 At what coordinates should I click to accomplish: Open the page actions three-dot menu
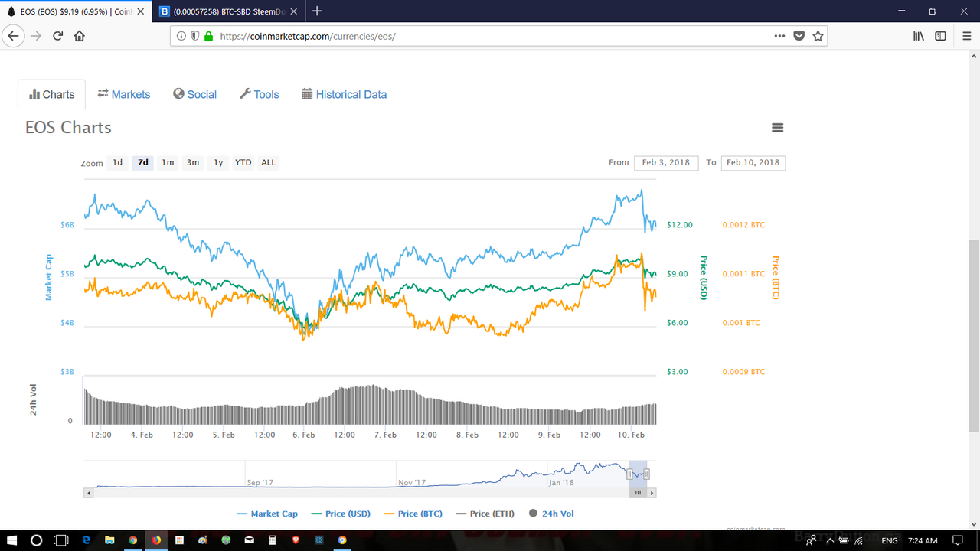coord(779,36)
